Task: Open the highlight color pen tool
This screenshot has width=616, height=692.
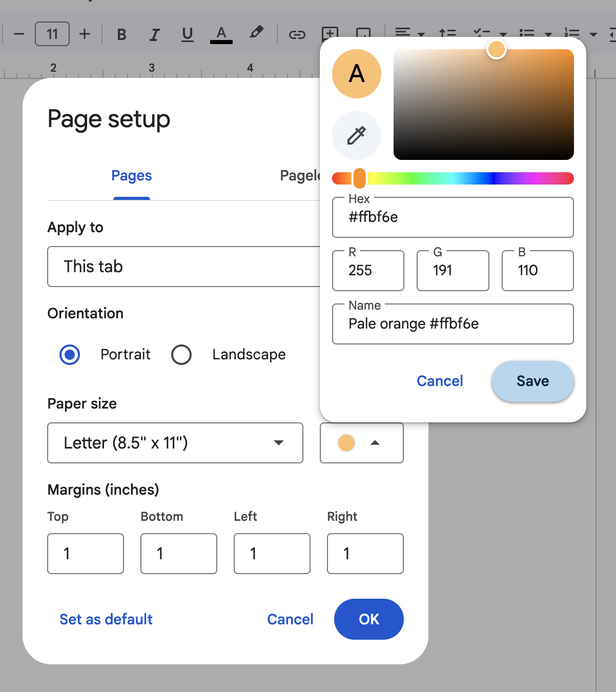Action: (256, 33)
